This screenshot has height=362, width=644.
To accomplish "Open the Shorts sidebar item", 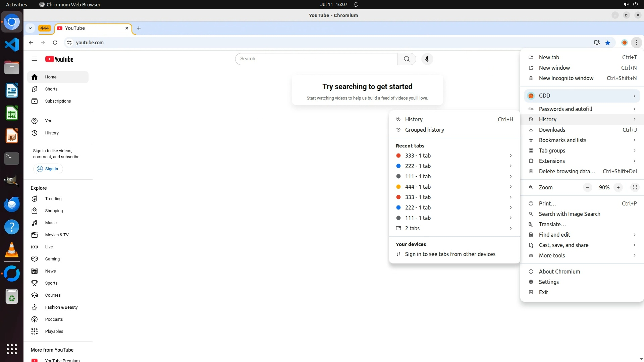I will coord(51,89).
